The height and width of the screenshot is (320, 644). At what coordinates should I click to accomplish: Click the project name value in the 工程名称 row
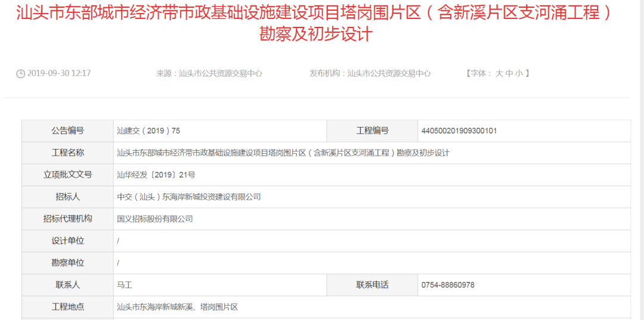[283, 153]
